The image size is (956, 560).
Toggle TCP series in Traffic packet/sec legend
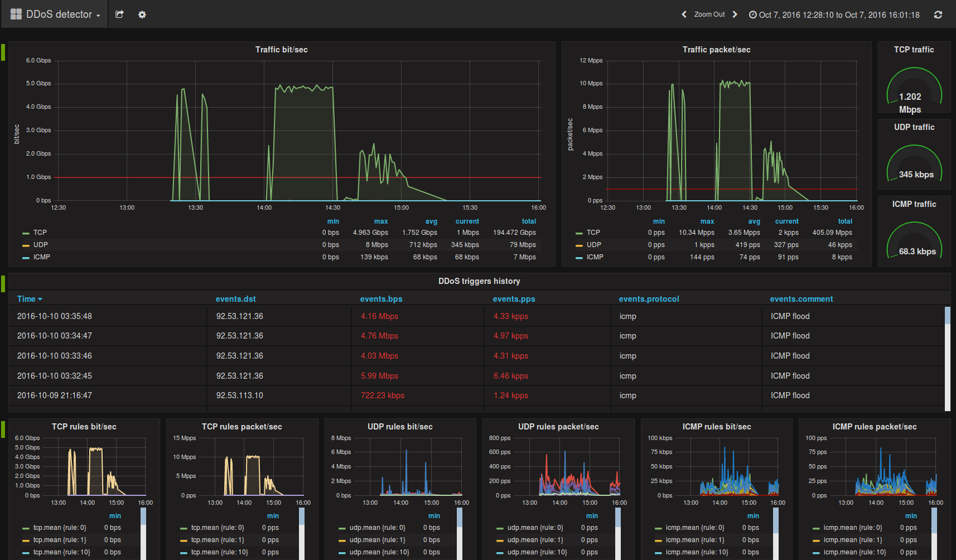tap(593, 233)
